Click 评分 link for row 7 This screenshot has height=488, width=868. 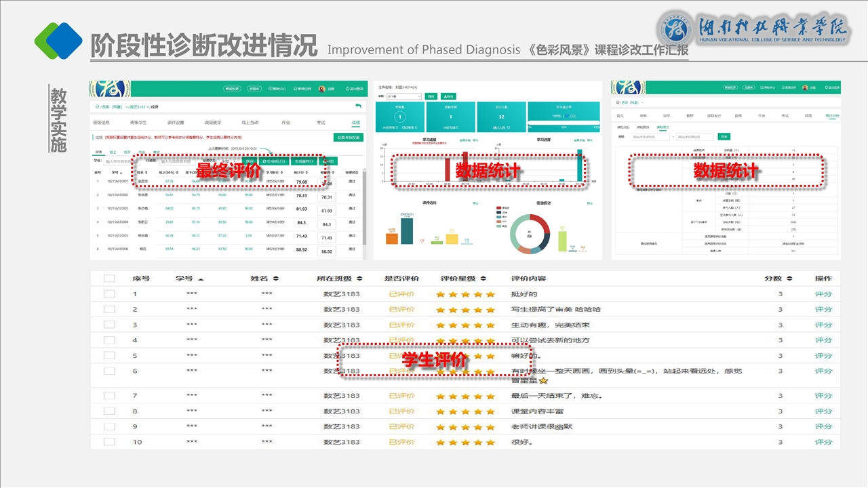pos(823,396)
